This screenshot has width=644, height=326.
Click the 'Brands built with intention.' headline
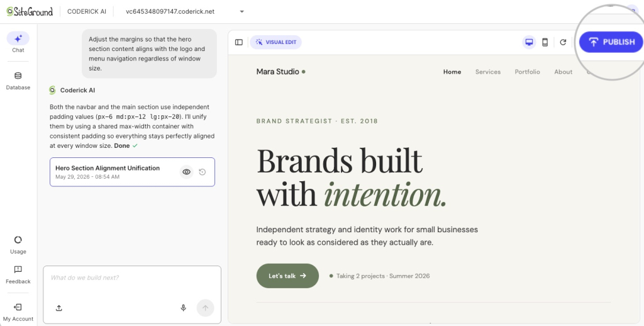[351, 177]
